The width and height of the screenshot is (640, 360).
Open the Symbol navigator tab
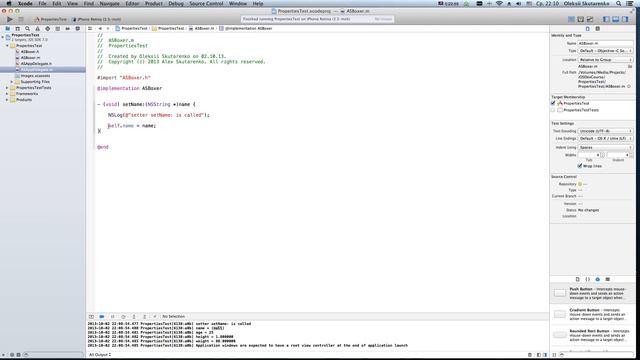coord(18,29)
